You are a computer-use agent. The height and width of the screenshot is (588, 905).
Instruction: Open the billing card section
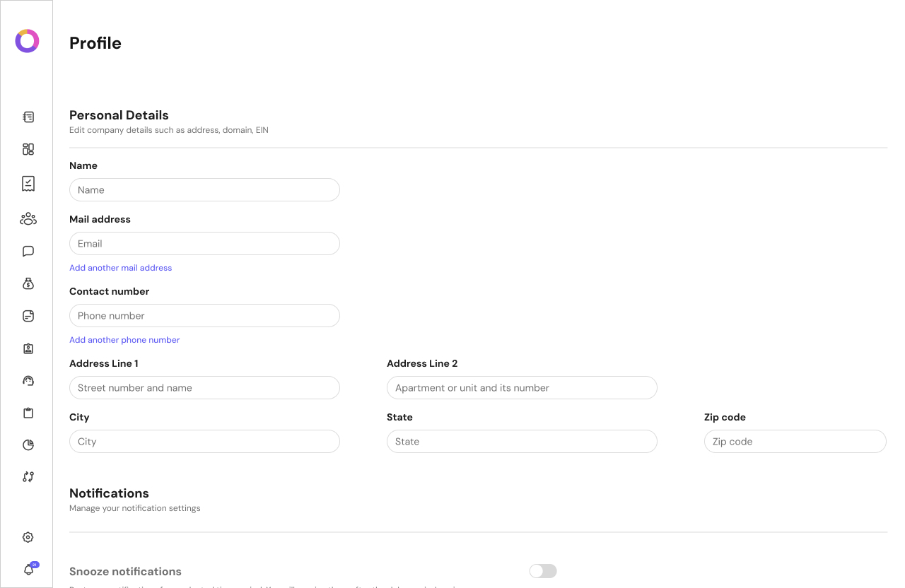(28, 316)
